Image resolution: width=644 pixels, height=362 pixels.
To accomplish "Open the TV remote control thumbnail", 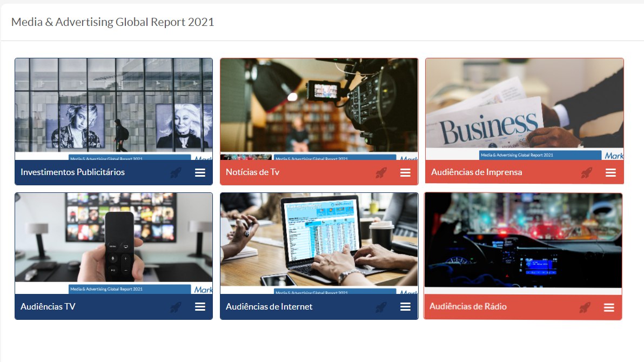I will (x=113, y=242).
